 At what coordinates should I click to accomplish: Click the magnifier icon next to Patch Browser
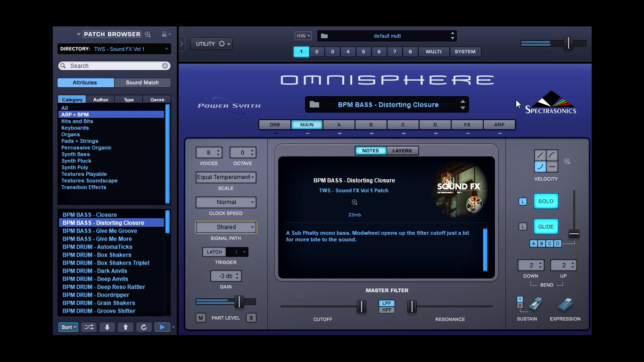click(148, 34)
